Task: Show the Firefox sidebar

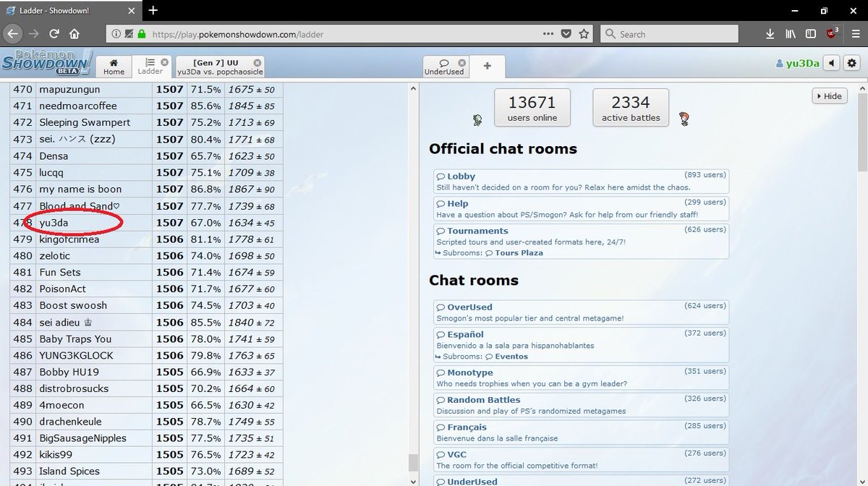Action: 811,34
